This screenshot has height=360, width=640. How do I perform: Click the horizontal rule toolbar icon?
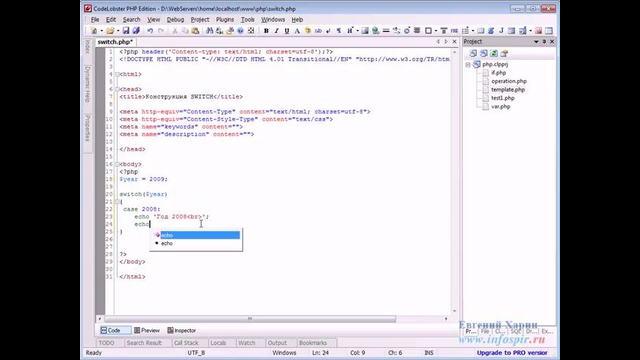[386, 31]
